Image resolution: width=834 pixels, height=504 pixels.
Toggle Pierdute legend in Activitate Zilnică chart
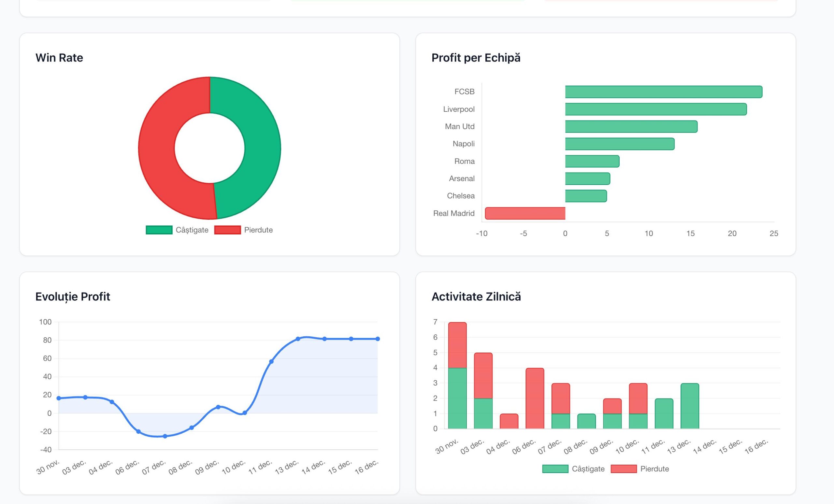[x=640, y=469]
